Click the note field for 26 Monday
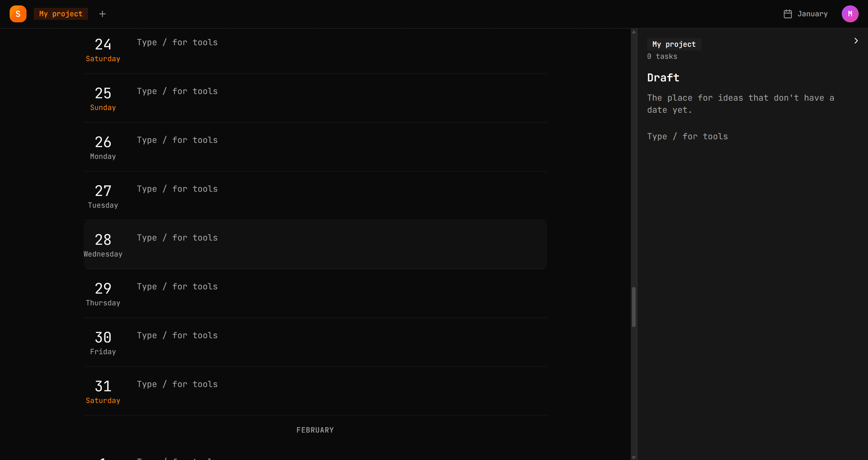Viewport: 868px width, 460px height. click(x=342, y=140)
